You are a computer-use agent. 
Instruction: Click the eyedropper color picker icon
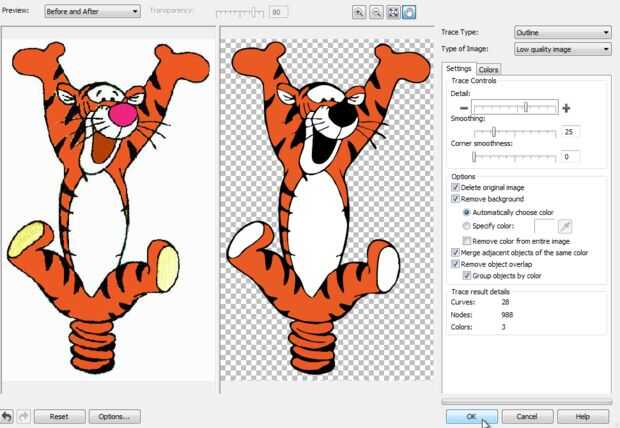click(x=565, y=227)
